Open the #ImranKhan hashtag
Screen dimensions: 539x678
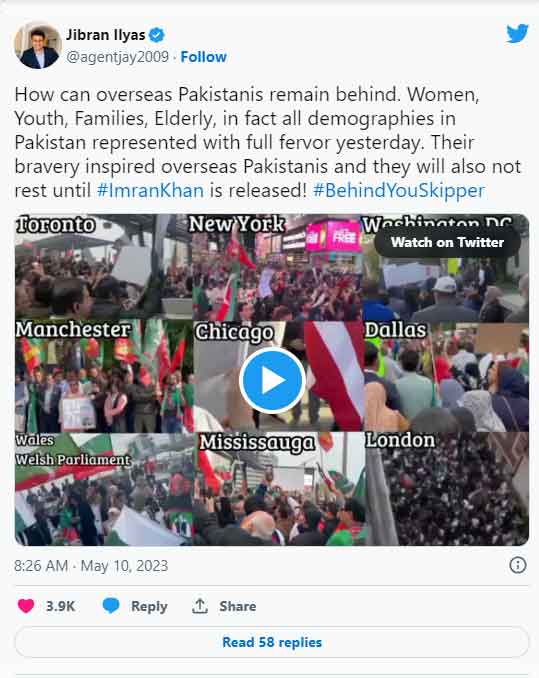150,190
